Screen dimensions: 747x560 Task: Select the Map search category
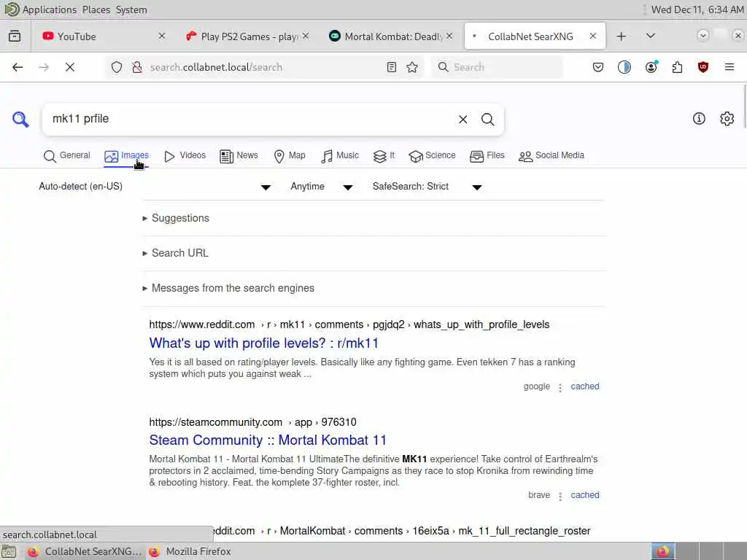[x=290, y=156]
